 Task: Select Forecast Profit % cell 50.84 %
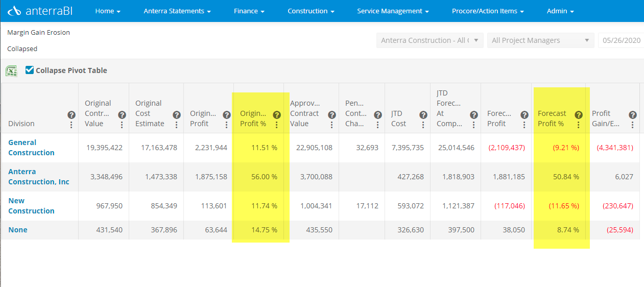[566, 177]
